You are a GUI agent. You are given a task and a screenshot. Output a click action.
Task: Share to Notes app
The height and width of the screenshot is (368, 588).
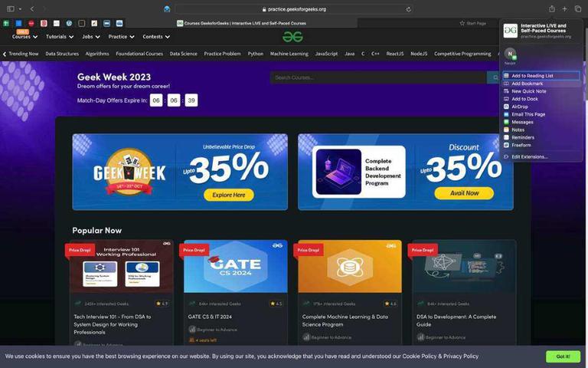pyautogui.click(x=541, y=130)
